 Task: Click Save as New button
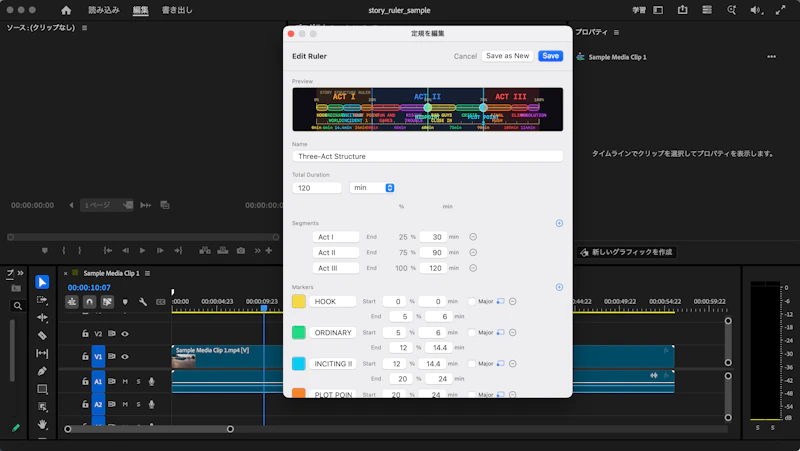pos(508,56)
